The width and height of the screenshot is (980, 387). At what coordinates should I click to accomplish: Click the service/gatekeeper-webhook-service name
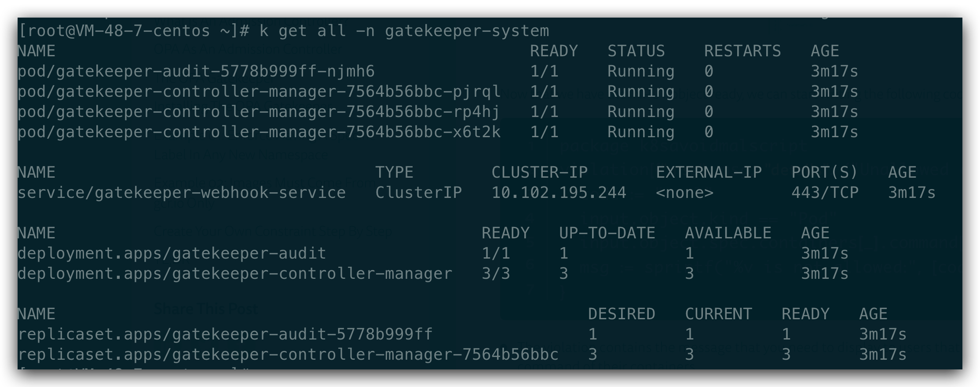pos(181,193)
